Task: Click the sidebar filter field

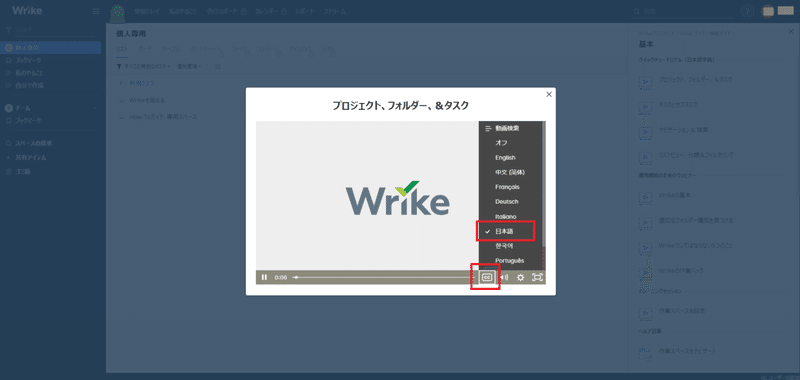Action: point(51,31)
